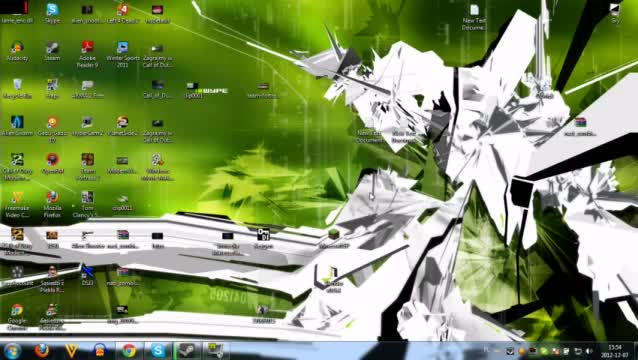Viewport: 638px width, 360px height.
Task: Open the taskbar clock and date
Action: (615, 351)
